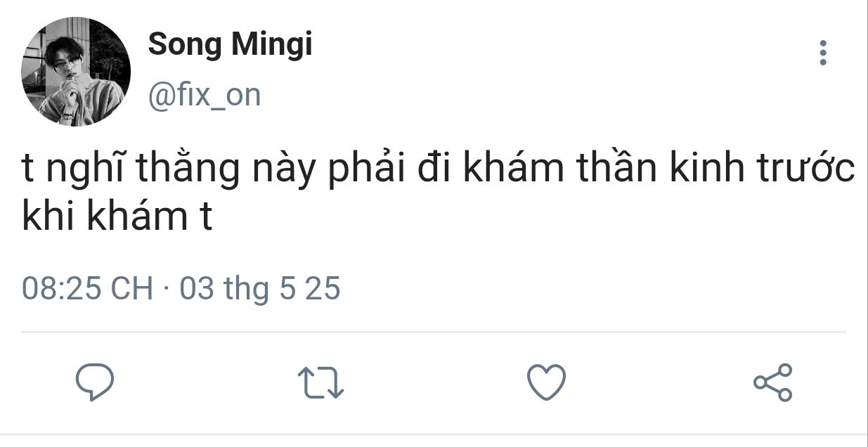868x447 pixels.
Task: Click the 08:25 CH timestamp
Action: click(87, 289)
